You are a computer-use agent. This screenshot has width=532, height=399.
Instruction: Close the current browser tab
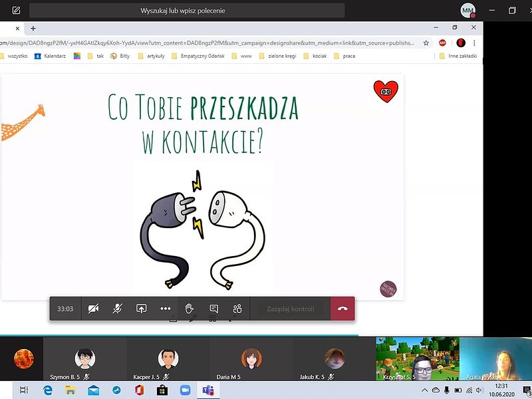coord(18,29)
